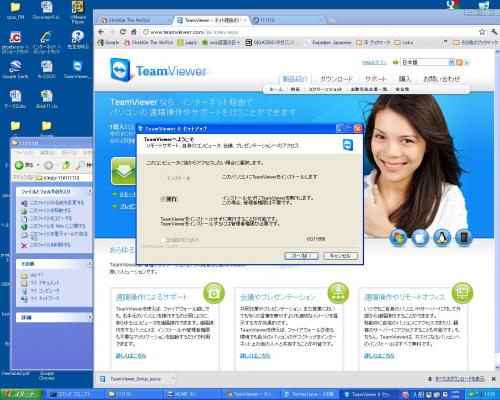Click the Windows platform icon on webpage
The image size is (500, 400).
click(x=399, y=238)
